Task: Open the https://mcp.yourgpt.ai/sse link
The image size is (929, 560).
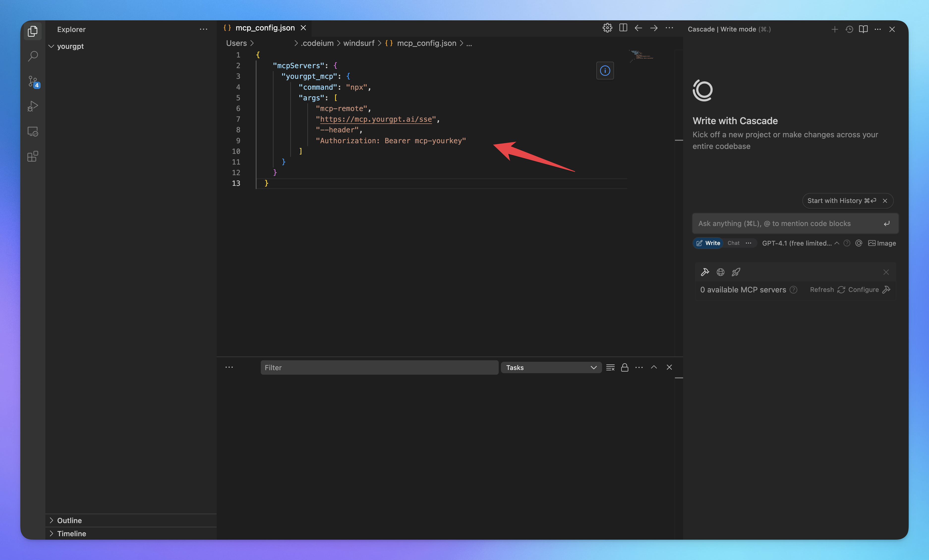Action: 376,119
